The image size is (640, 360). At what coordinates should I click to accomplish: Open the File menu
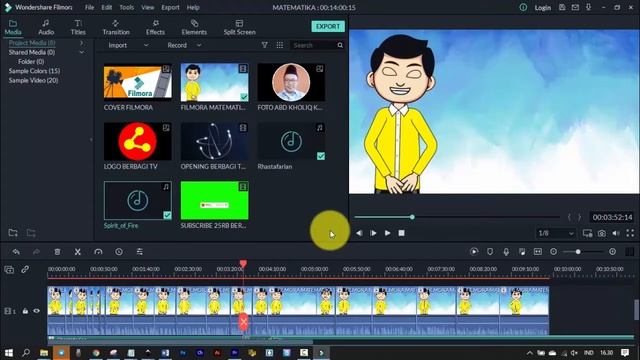click(89, 7)
